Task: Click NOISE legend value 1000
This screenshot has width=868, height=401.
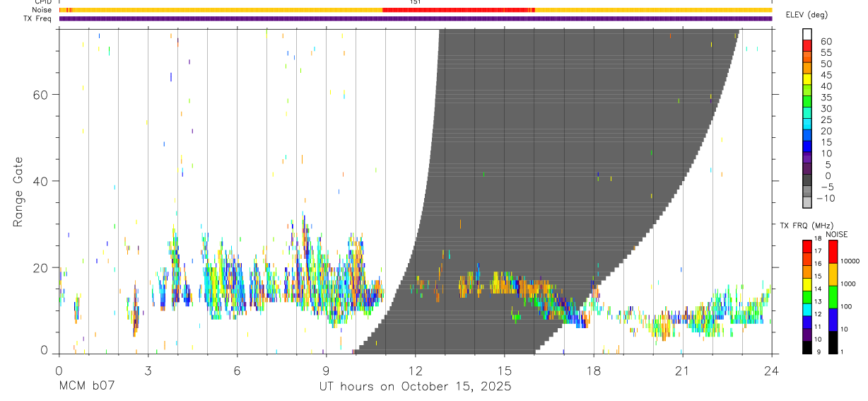Action: [848, 284]
